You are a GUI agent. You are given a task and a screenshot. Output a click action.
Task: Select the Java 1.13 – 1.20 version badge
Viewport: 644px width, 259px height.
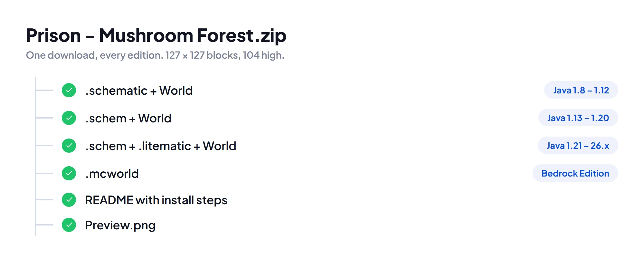coord(578,118)
